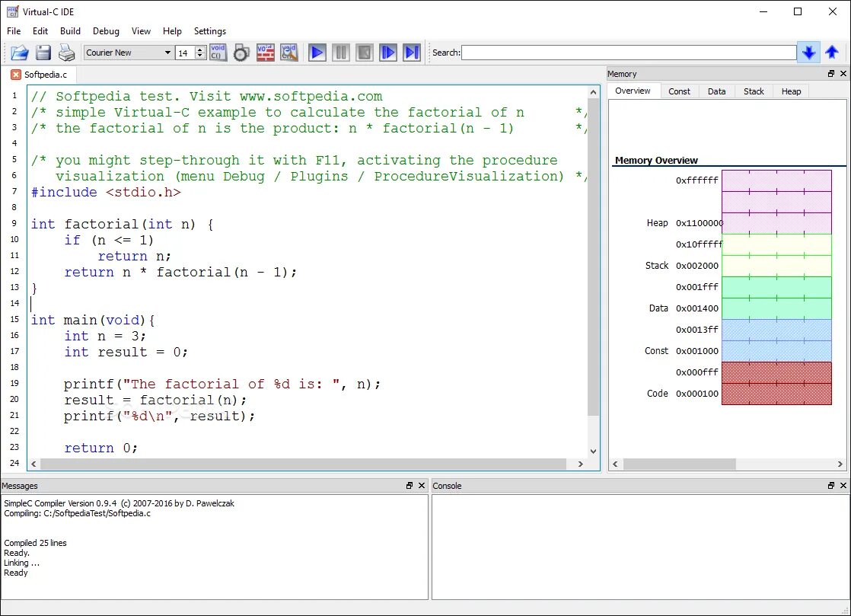Close the Softpedia.c tab with red X
The image size is (851, 616).
point(16,75)
